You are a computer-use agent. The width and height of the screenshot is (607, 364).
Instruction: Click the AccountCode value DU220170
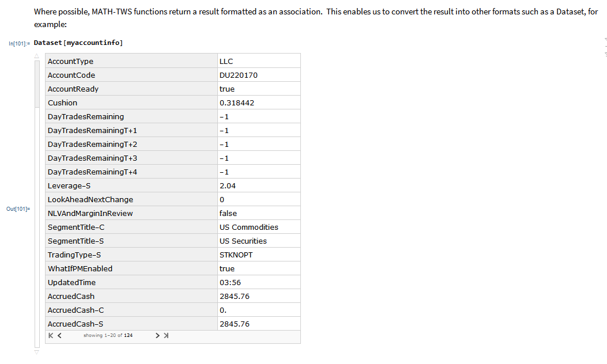(x=239, y=75)
